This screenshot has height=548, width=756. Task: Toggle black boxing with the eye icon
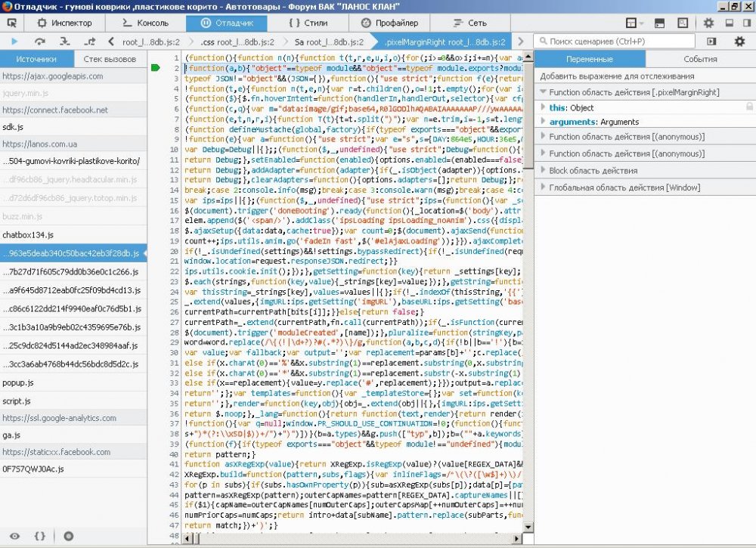tap(14, 536)
